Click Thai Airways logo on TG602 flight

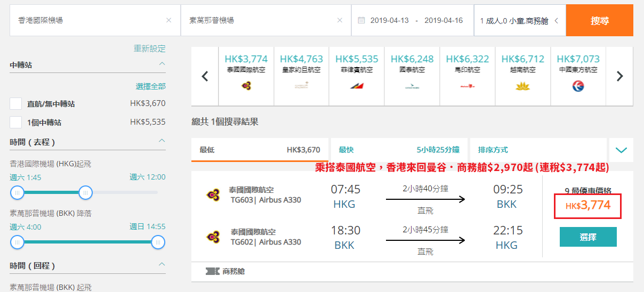(x=213, y=236)
